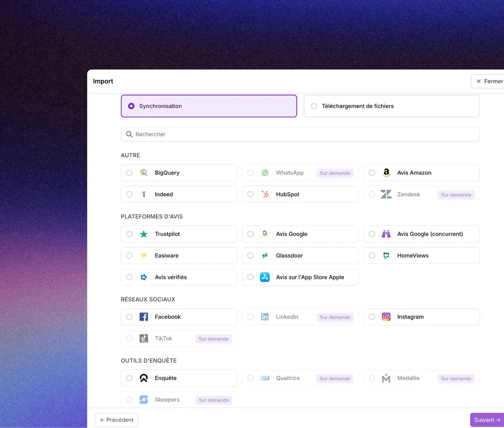The image size is (504, 428).
Task: Click the Facebook logo icon
Action: point(144,317)
